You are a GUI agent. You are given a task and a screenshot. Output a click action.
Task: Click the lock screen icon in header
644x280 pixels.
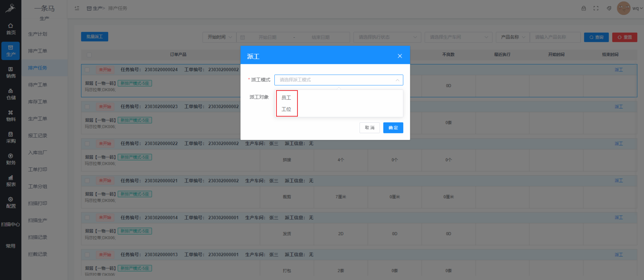(584, 8)
